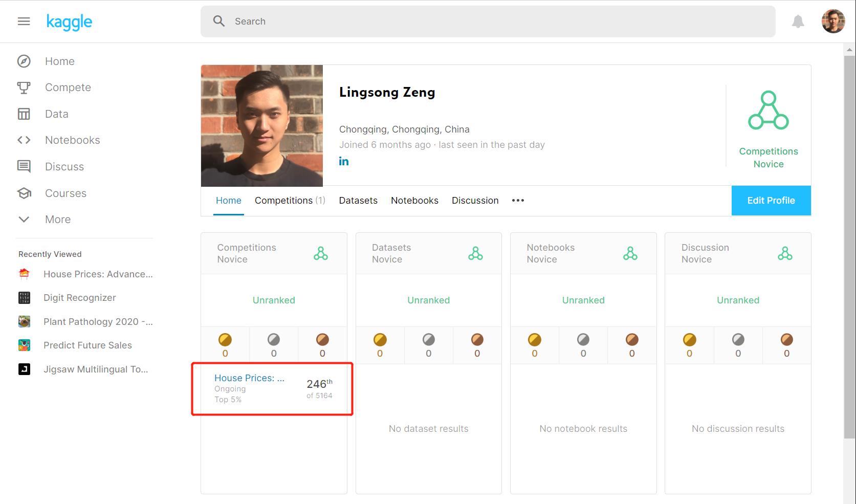Open the notifications bell

tap(798, 21)
